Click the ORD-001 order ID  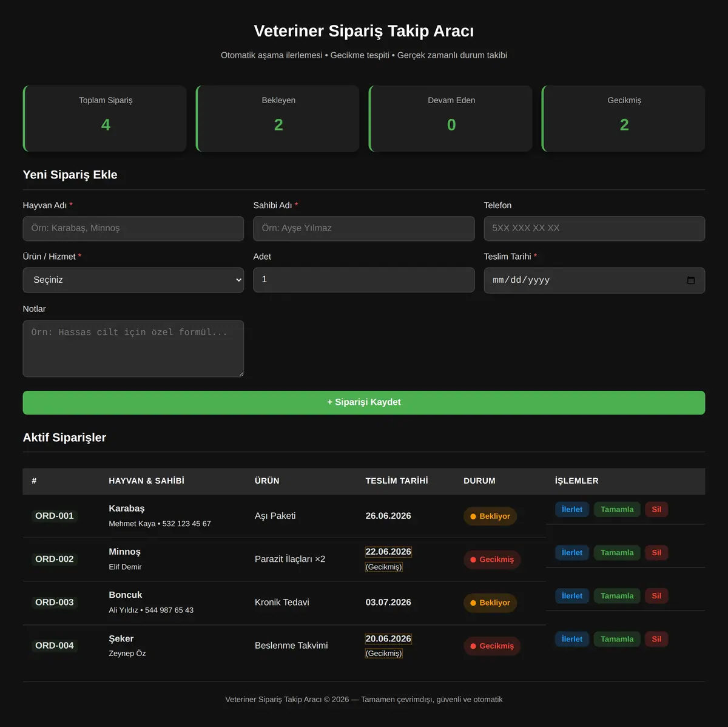point(55,516)
